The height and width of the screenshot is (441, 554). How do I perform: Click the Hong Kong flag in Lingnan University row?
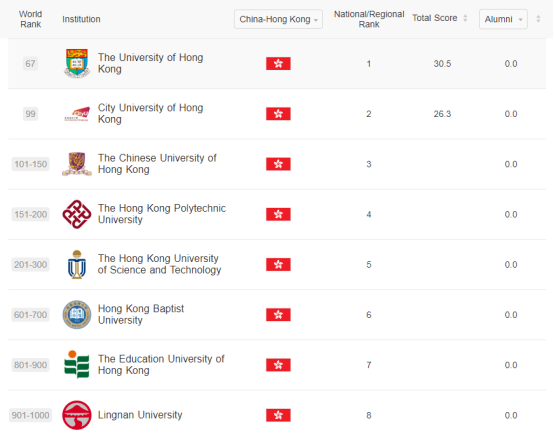[x=278, y=415]
